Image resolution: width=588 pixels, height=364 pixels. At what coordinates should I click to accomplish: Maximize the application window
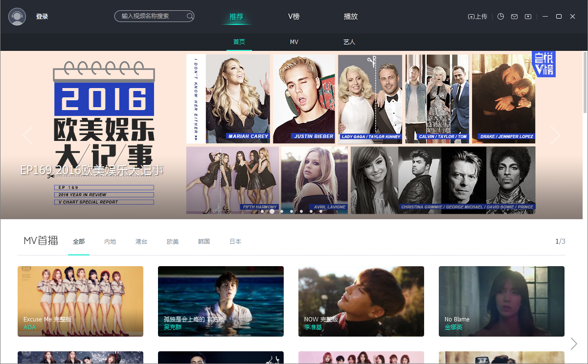pyautogui.click(x=559, y=17)
